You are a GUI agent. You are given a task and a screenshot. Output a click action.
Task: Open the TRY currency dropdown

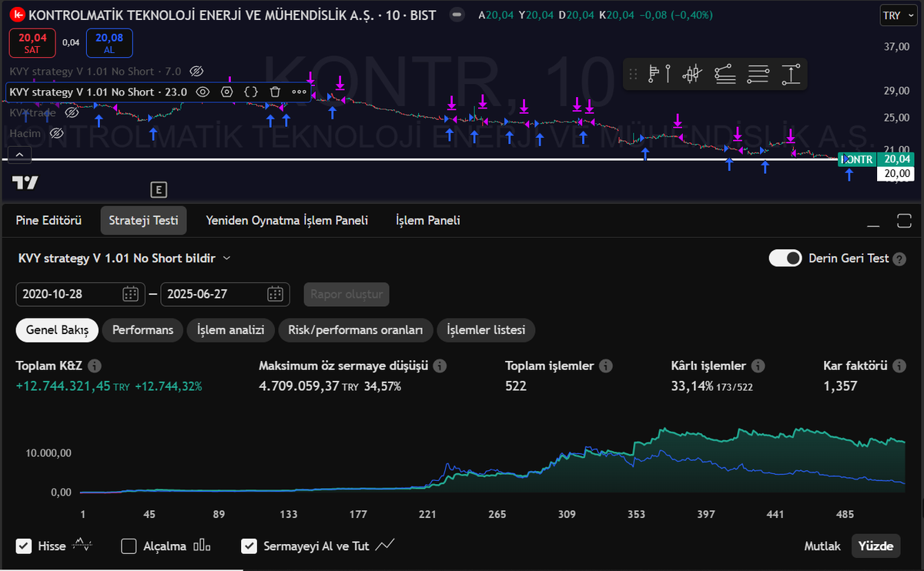[x=899, y=15]
